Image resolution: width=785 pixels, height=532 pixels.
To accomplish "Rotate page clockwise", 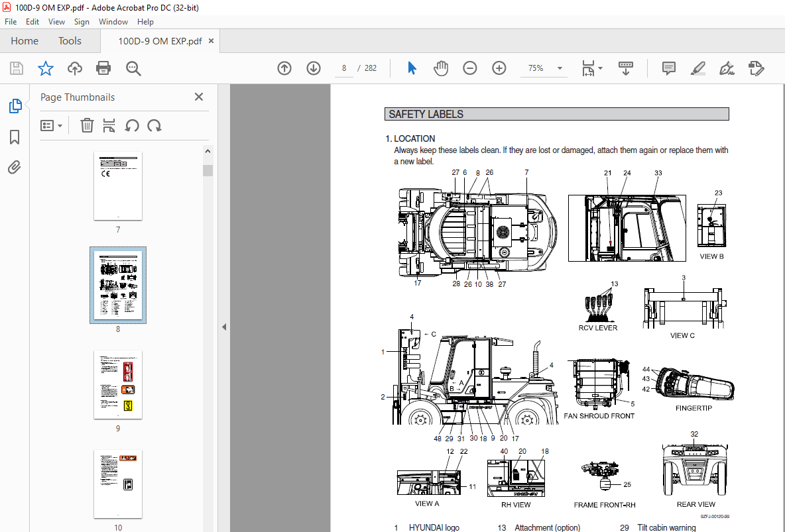I will [154, 126].
